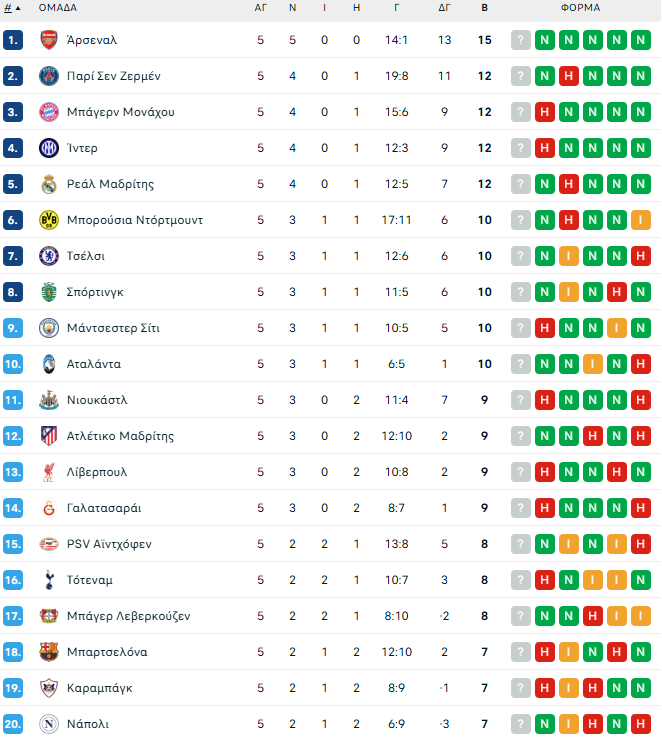Click the ΟΜΑΔΑ column header
This screenshot has width=662, height=737.
pos(58,7)
